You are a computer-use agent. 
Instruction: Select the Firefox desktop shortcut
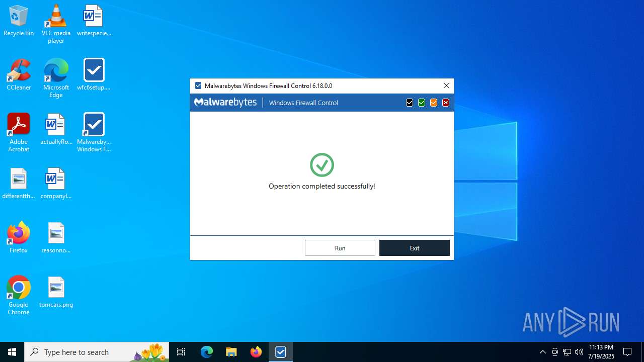[x=19, y=238]
